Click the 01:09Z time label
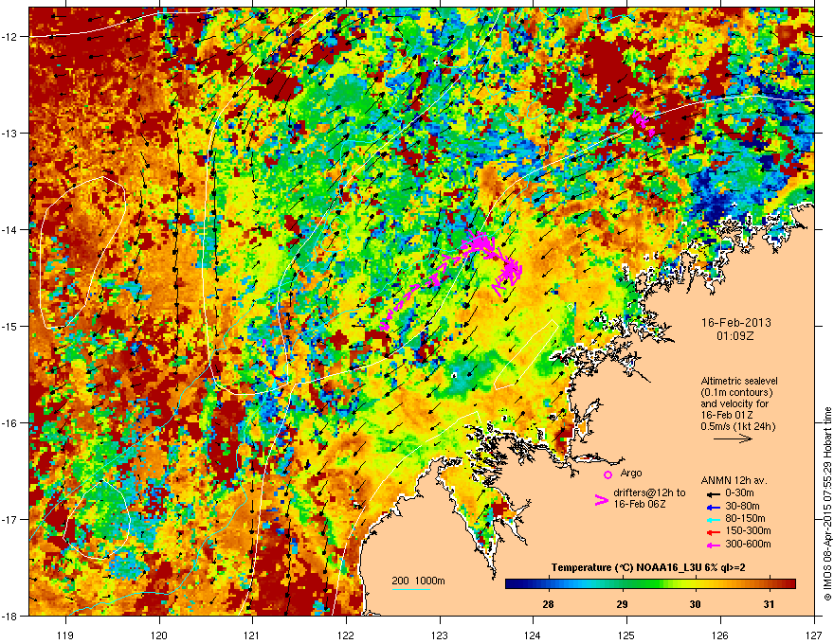This screenshot has width=834, height=644. (735, 336)
